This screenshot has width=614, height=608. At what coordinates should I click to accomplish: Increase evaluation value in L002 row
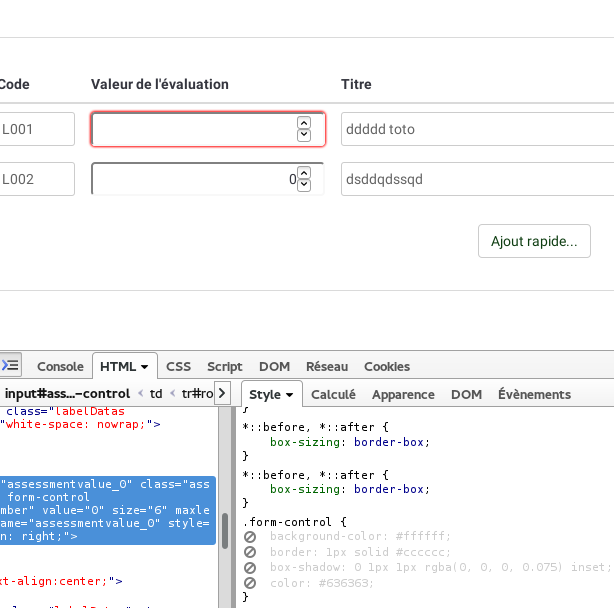coord(304,173)
